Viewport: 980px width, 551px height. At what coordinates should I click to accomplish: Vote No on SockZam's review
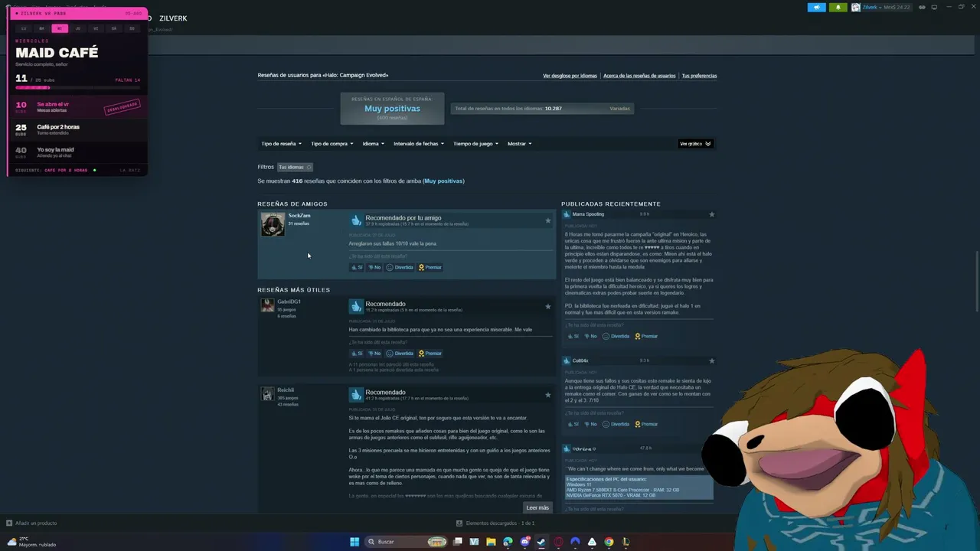(x=374, y=268)
